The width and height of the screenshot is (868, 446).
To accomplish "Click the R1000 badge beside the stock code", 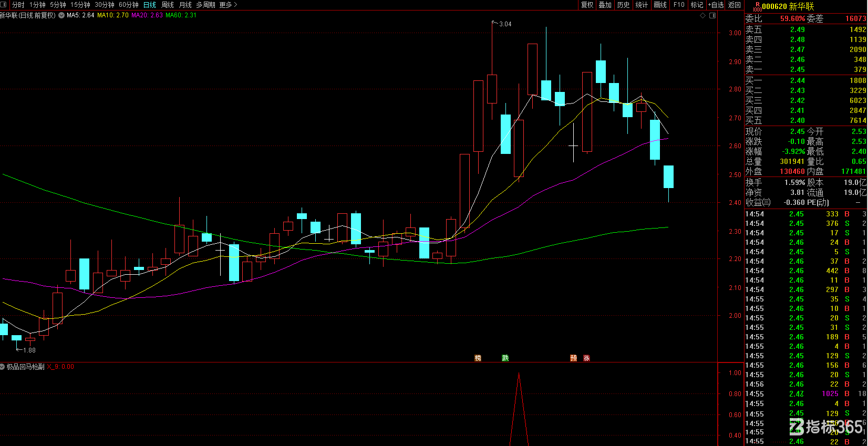I will click(757, 6).
